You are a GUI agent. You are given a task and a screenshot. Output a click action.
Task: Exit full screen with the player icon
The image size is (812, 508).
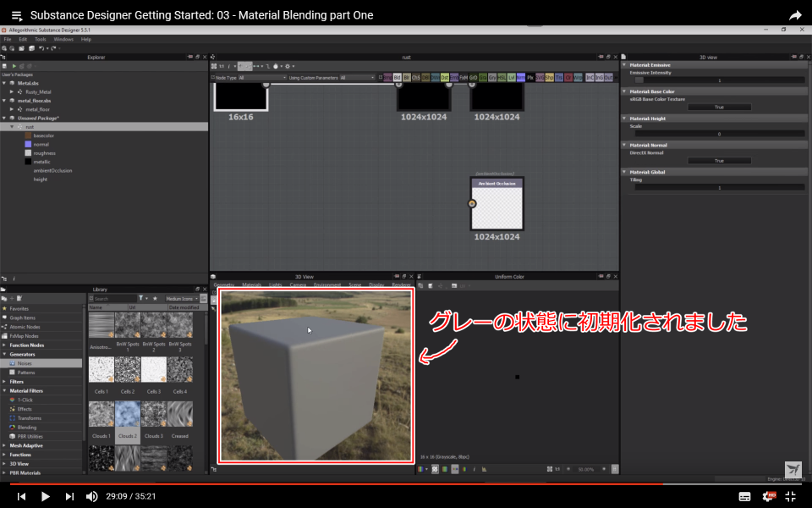coord(791,496)
